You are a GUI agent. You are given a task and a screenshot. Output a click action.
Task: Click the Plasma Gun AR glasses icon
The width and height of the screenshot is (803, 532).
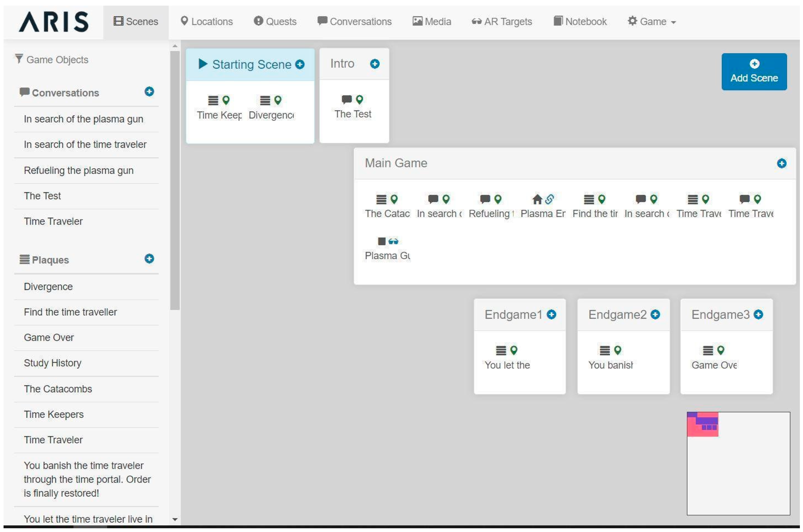click(393, 242)
